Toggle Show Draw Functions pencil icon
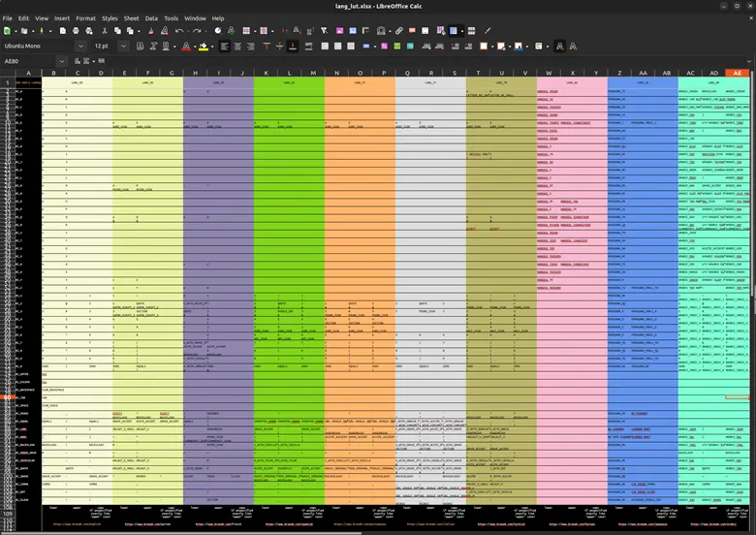 (x=488, y=31)
